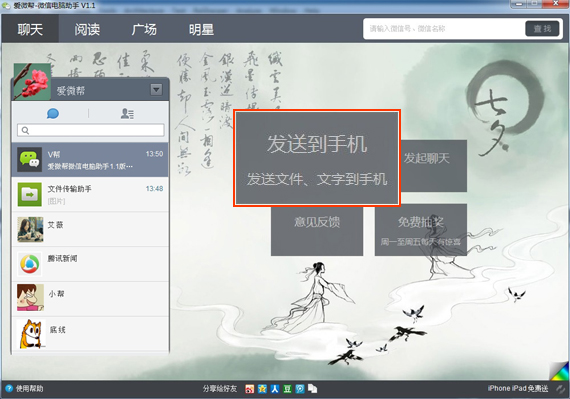Go to the 广场 tab

144,29
